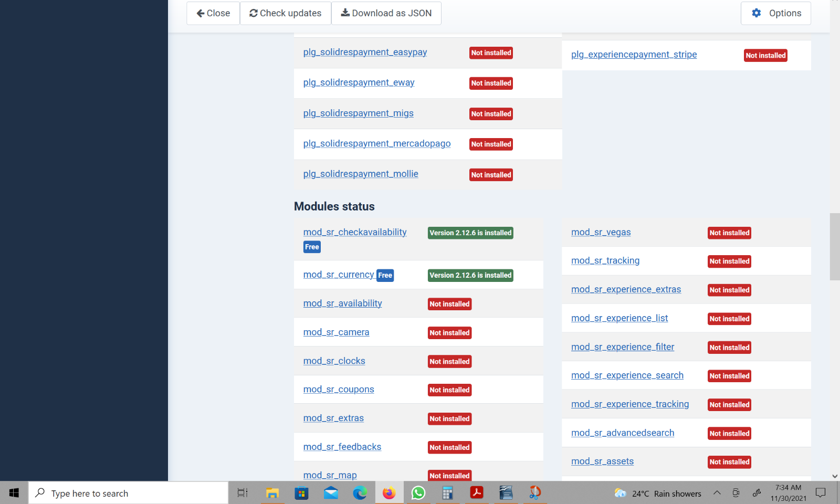Download the status as JSON
The height and width of the screenshot is (504, 840).
386,13
